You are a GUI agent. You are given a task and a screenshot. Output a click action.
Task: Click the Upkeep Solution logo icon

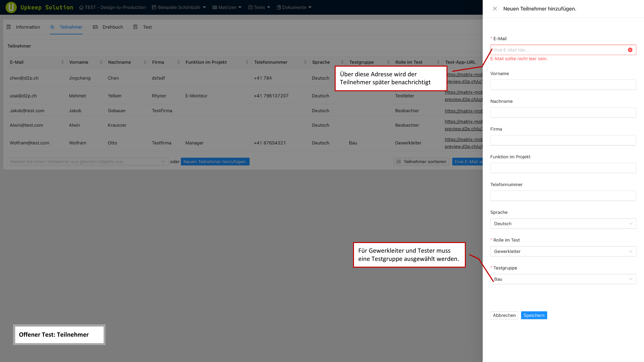[x=11, y=7]
